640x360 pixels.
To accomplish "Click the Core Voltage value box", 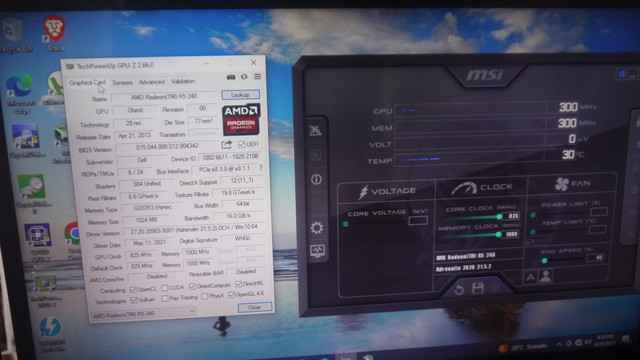I will click(418, 221).
